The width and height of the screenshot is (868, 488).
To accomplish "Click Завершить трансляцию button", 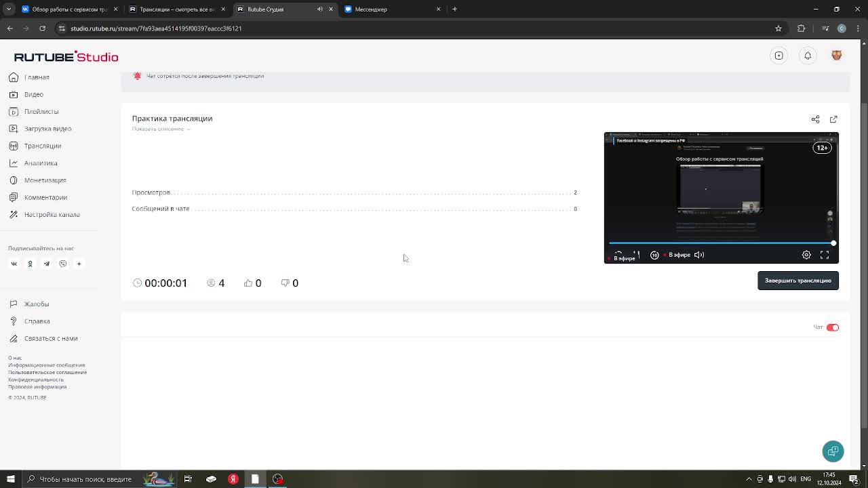I will pyautogui.click(x=797, y=281).
